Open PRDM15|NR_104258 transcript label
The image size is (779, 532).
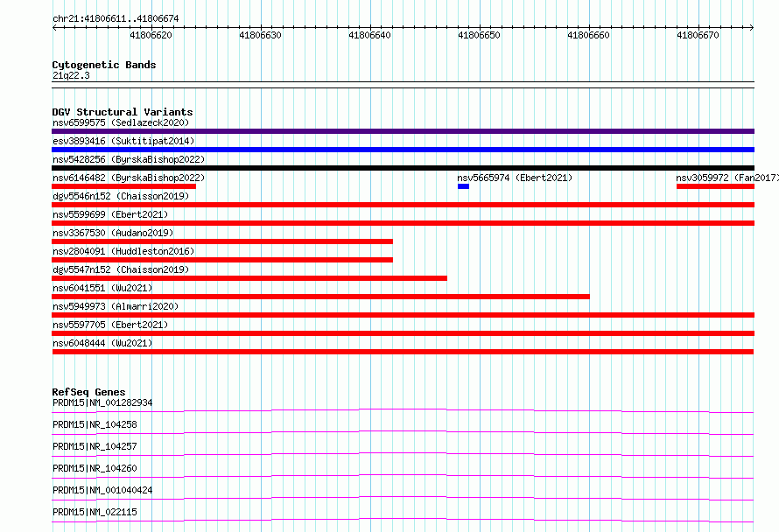[95, 424]
